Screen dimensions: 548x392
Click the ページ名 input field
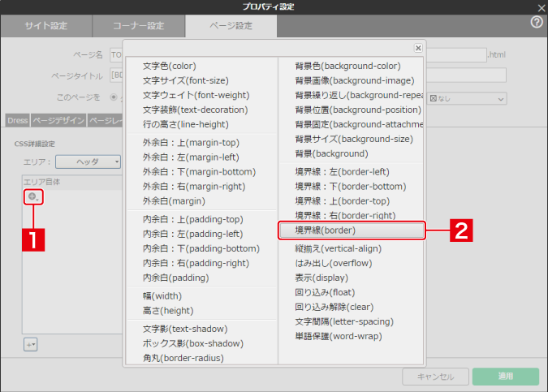pos(116,55)
